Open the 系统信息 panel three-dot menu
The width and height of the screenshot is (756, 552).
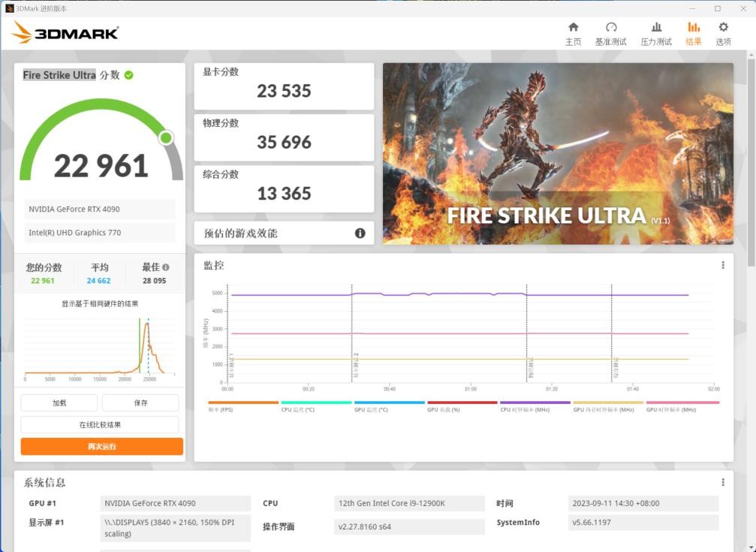(x=722, y=481)
